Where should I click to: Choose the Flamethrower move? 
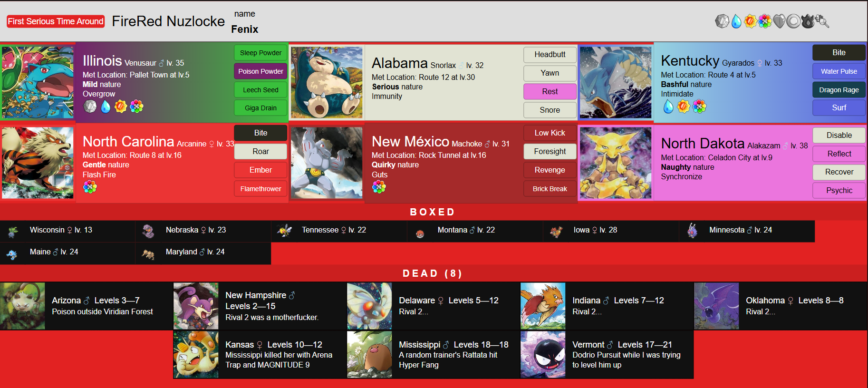tap(260, 189)
